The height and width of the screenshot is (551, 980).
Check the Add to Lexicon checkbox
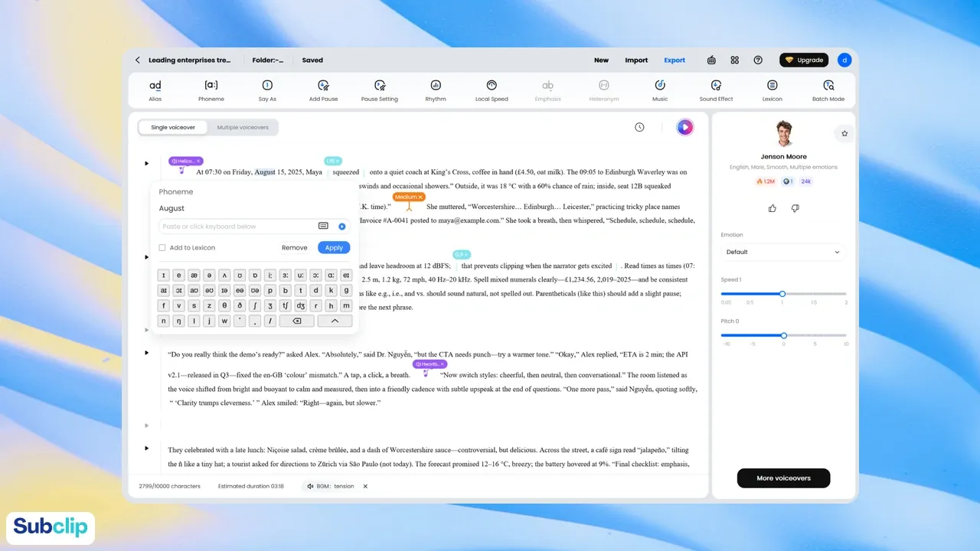pos(162,248)
